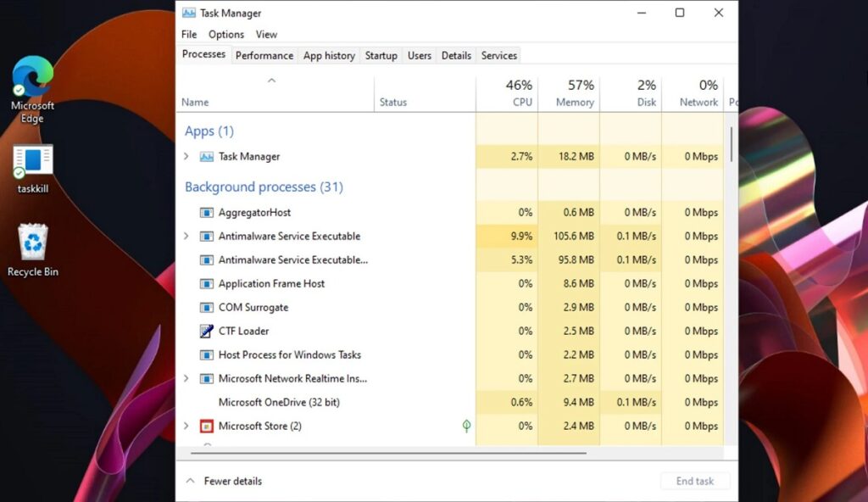Open the View menu
This screenshot has height=502, width=868.
(x=266, y=35)
